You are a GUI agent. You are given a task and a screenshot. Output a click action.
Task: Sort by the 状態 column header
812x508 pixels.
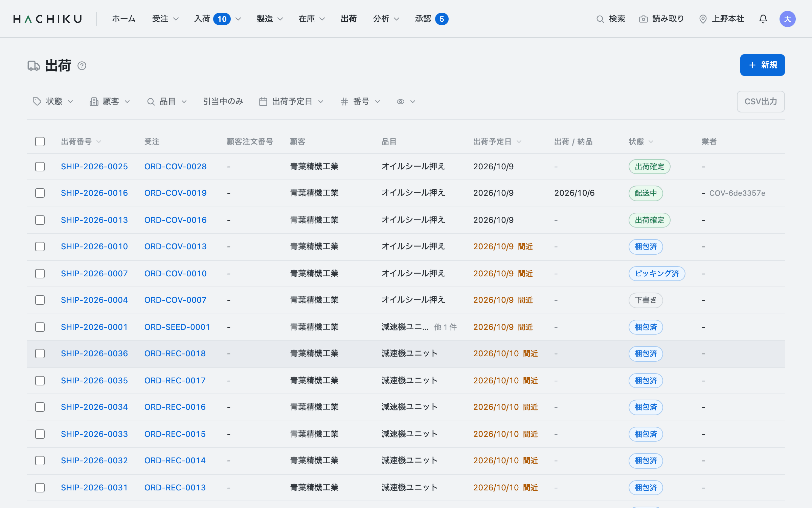coord(641,142)
